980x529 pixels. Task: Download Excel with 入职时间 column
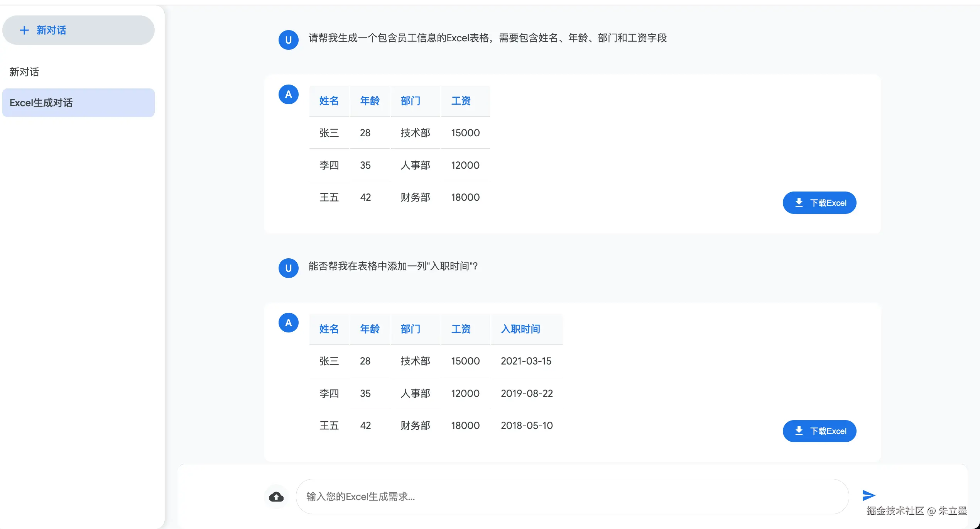pyautogui.click(x=819, y=431)
